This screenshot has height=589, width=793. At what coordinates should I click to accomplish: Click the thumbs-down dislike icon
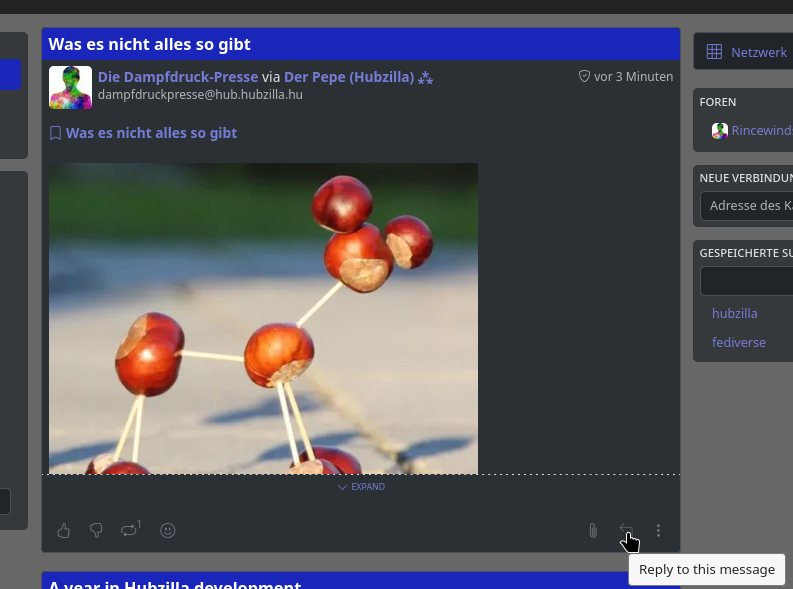tap(96, 531)
